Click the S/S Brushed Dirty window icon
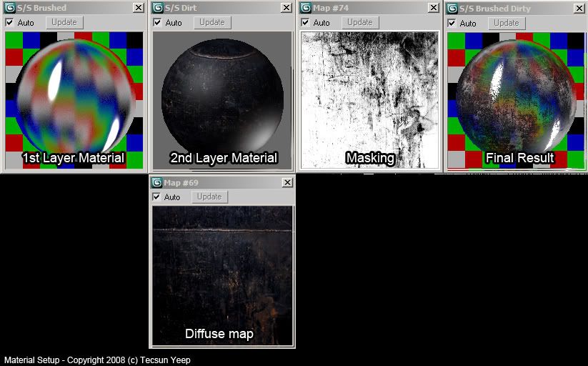This screenshot has width=588, height=366. (x=452, y=8)
